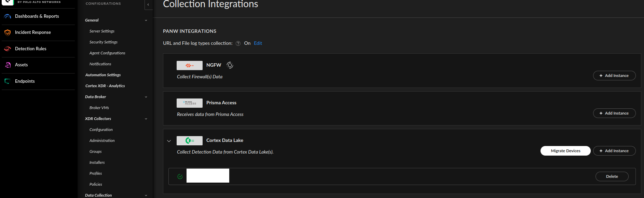Select Agent Configurations
The image size is (644, 198).
pos(107,53)
